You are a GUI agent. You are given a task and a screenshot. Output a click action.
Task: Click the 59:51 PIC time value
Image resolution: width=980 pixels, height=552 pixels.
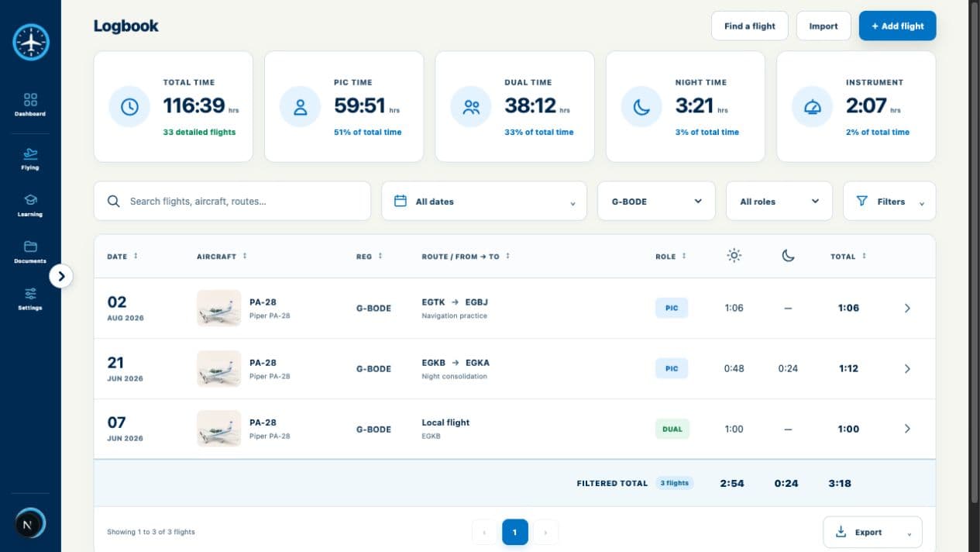[x=359, y=105]
